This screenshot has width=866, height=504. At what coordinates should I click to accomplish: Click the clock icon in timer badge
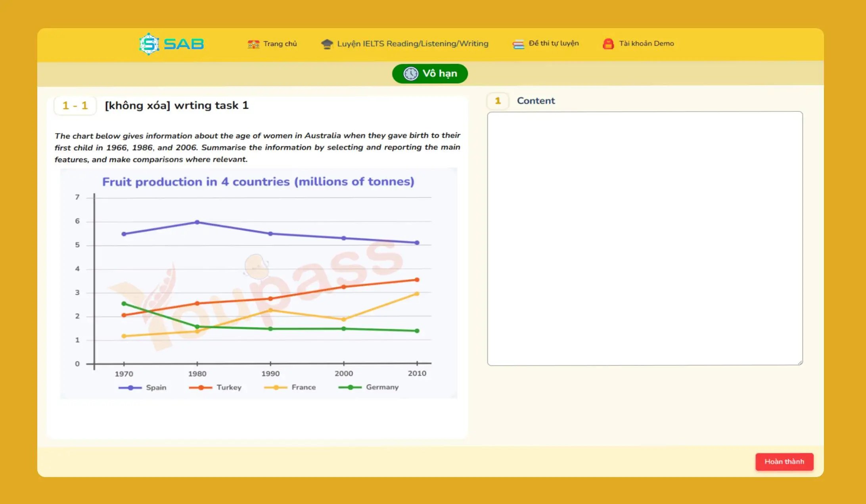410,74
